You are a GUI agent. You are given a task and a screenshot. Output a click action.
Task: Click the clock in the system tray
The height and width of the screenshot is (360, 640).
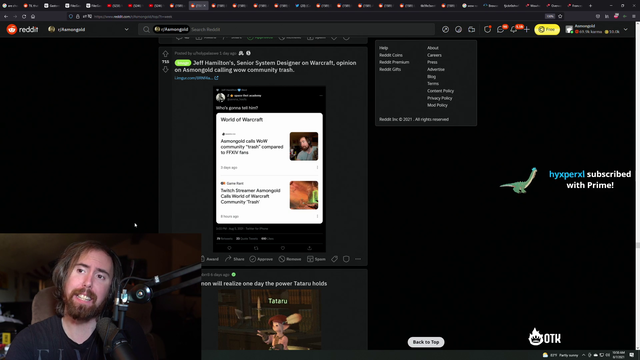click(x=618, y=355)
